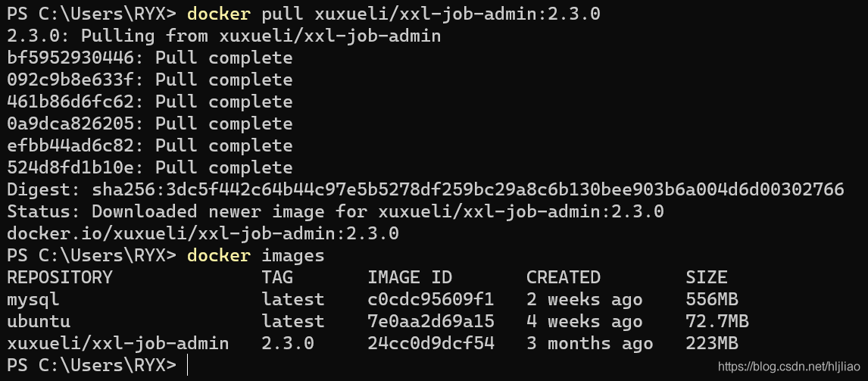Click the xuxueli/xxl-job-admin entry in images table
The height and width of the screenshot is (381, 868).
tap(117, 343)
